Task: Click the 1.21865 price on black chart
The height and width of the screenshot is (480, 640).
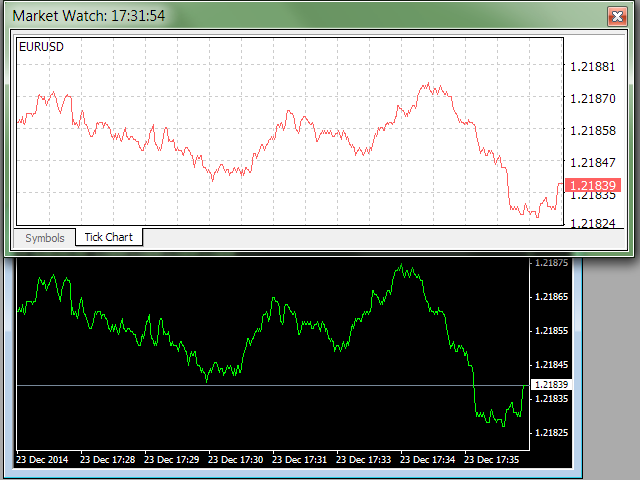Action: pos(551,297)
